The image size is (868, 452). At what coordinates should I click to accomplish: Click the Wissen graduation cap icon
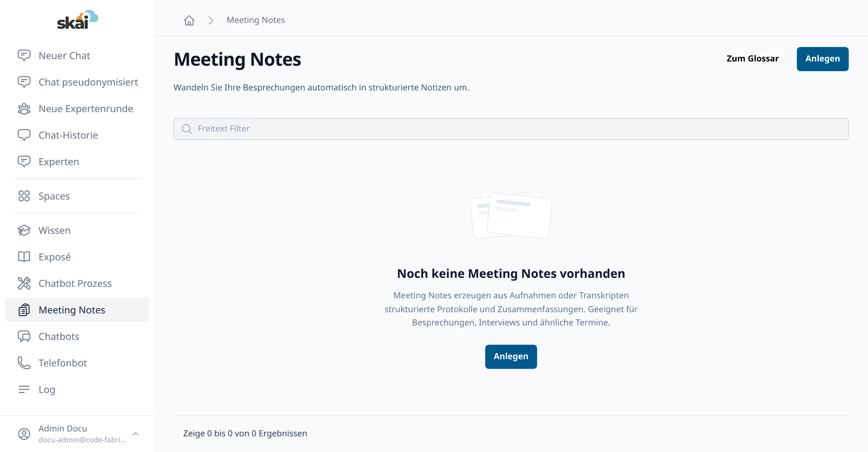(24, 231)
